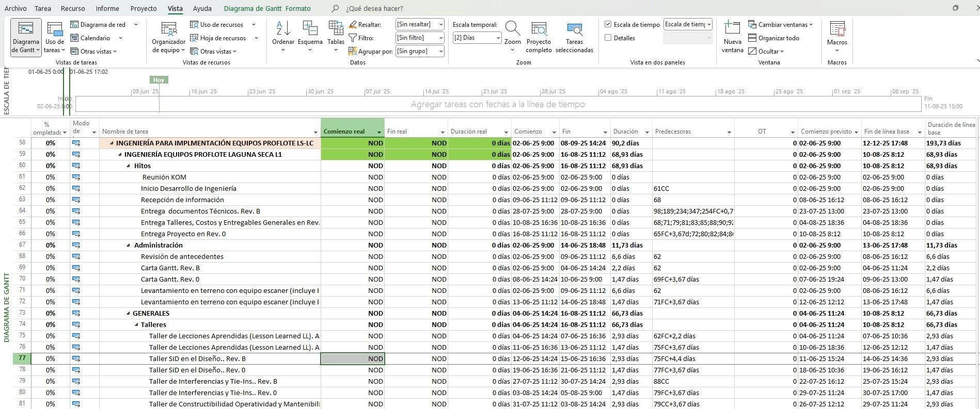The width and height of the screenshot is (980, 409).
Task: Collapse the Talleres task group
Action: coord(136,325)
